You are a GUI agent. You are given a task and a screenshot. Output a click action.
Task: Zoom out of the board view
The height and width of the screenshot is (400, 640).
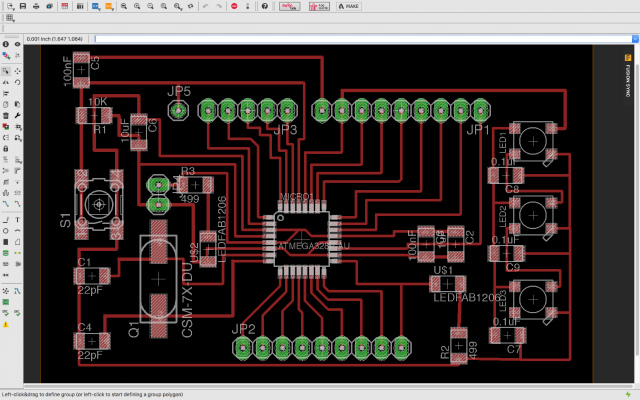click(x=150, y=6)
